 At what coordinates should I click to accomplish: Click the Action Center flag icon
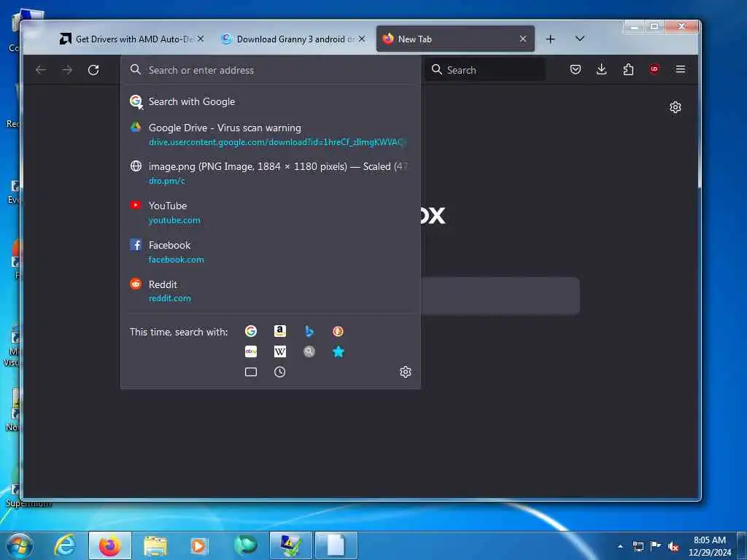[656, 546]
